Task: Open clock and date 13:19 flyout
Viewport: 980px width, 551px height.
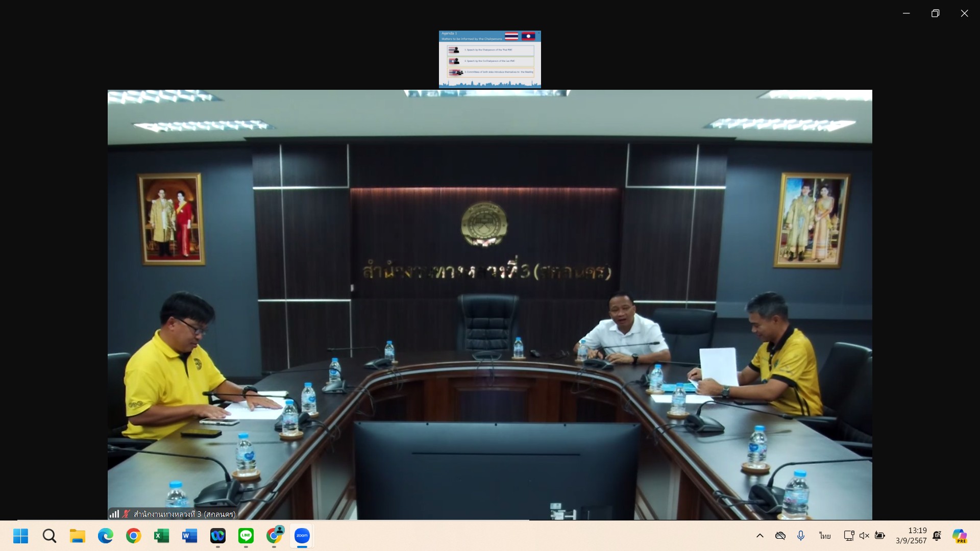Action: coord(911,536)
